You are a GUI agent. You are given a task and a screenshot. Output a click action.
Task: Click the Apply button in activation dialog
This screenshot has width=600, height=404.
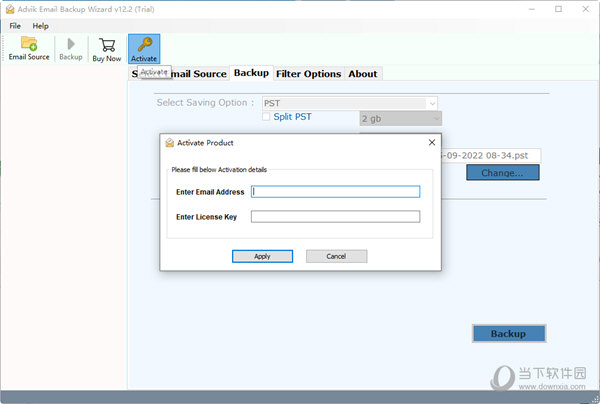[262, 256]
